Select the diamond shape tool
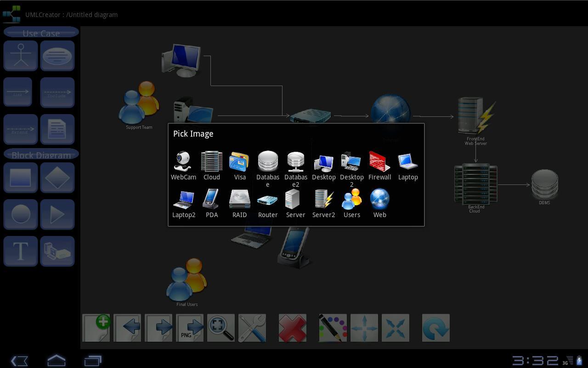 tap(57, 178)
